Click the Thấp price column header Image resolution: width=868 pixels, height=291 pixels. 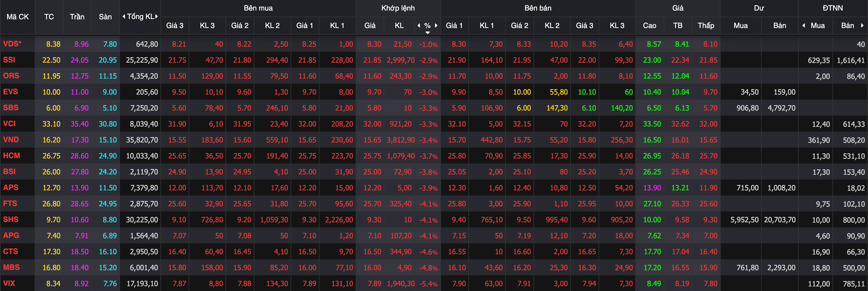pos(706,25)
